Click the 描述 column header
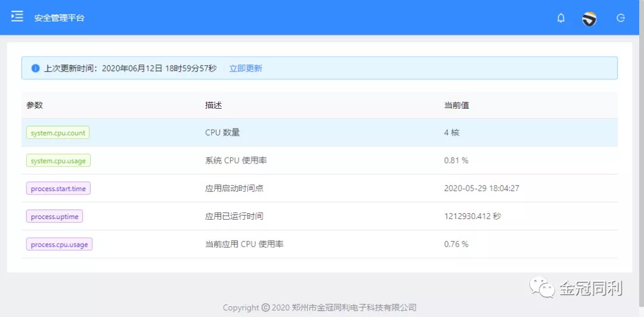The image size is (644, 317). click(213, 105)
